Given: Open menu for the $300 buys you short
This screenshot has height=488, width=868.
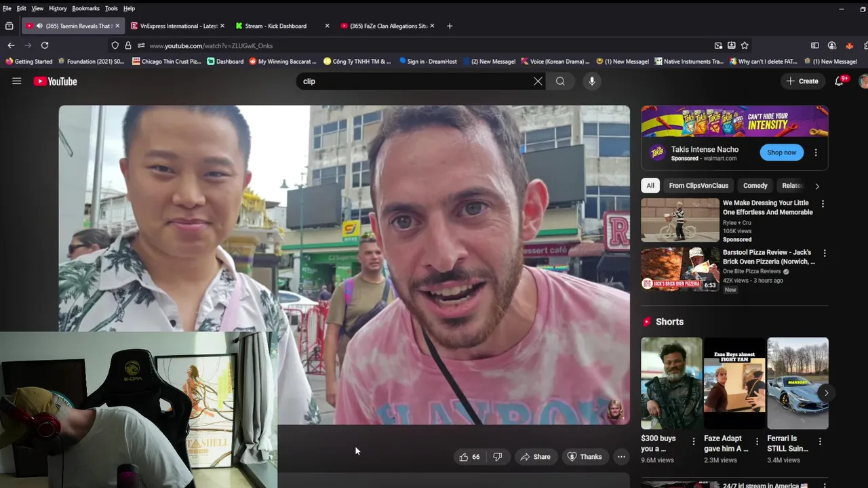Looking at the screenshot, I should coord(693,441).
